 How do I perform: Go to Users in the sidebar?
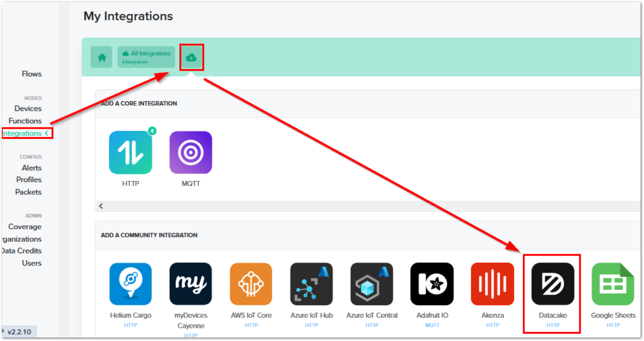click(x=32, y=263)
